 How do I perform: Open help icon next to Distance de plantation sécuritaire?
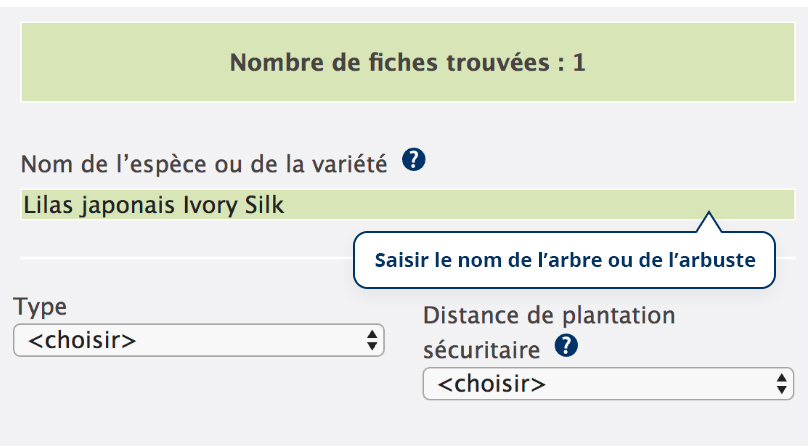pos(566,346)
